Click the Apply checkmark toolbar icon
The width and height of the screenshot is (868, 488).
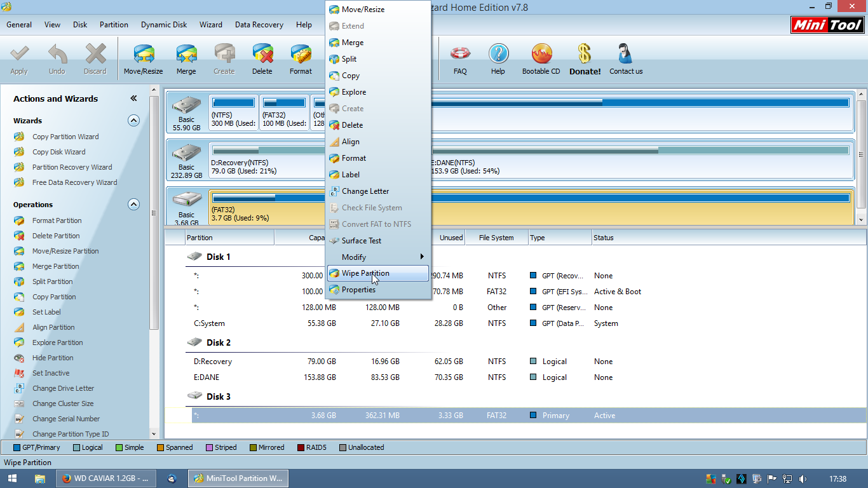click(19, 59)
